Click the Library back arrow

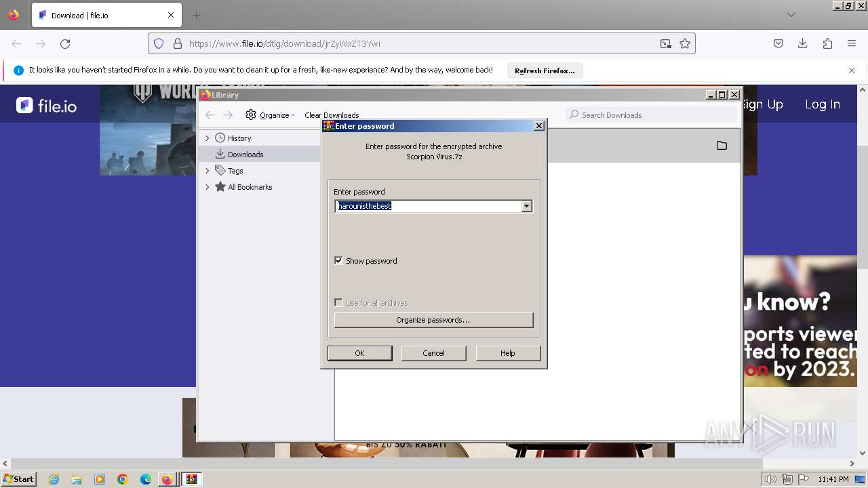(210, 115)
